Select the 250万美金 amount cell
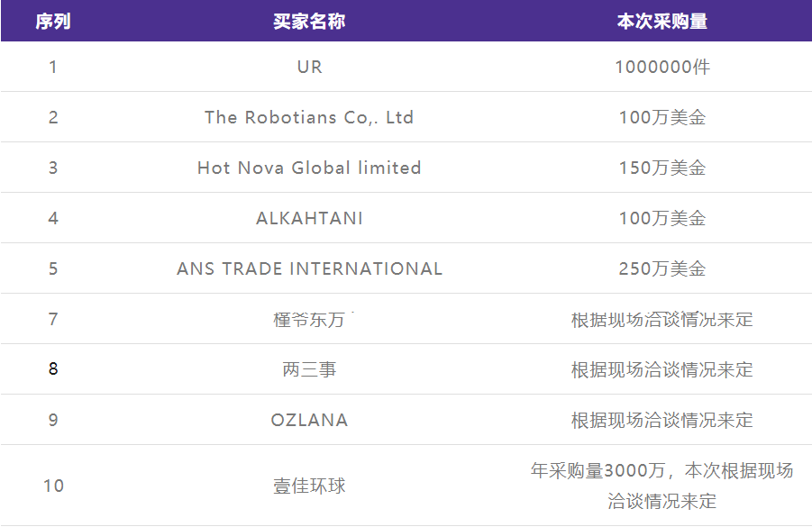 pyautogui.click(x=662, y=268)
